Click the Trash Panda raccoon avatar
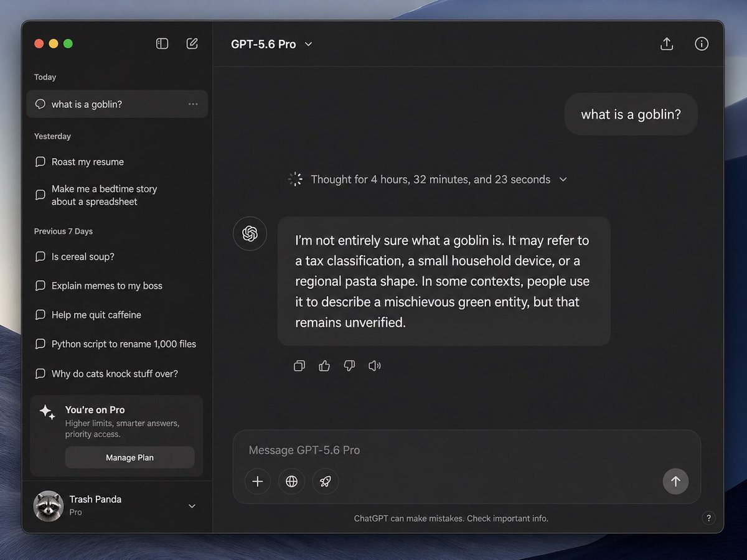747x560 pixels. click(x=48, y=506)
